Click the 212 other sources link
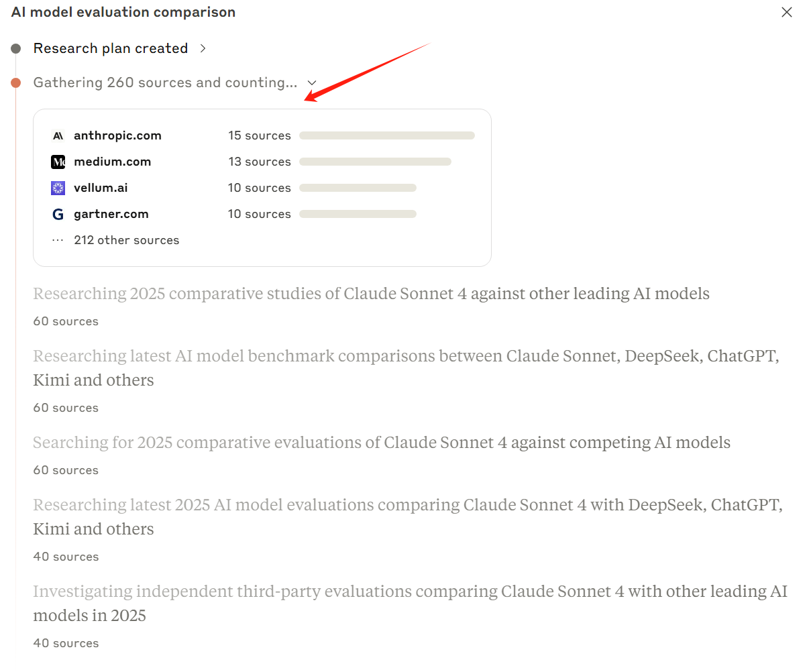Viewport: 809px width, 672px height. (127, 239)
